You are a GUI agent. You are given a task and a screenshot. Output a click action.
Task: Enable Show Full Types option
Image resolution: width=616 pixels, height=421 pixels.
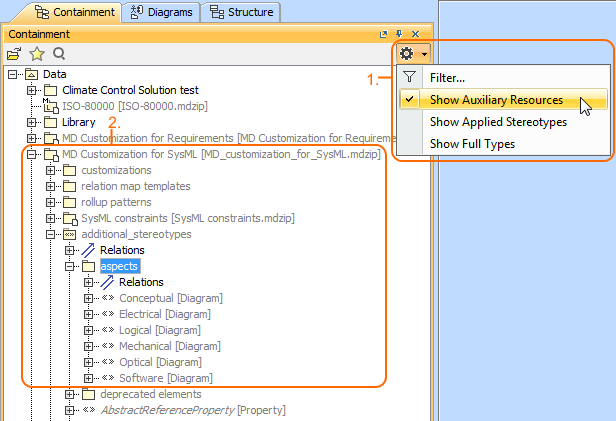tap(473, 144)
